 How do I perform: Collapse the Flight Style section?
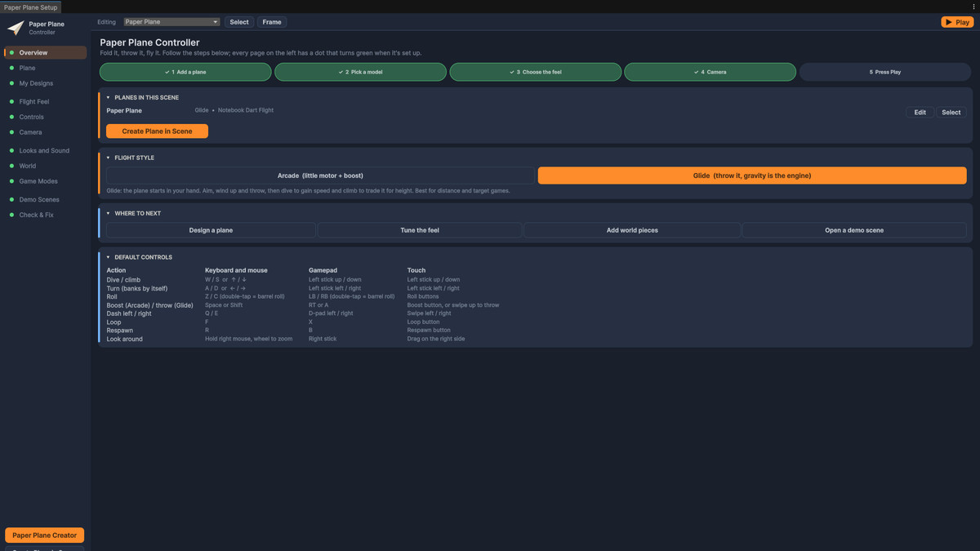[x=108, y=158]
